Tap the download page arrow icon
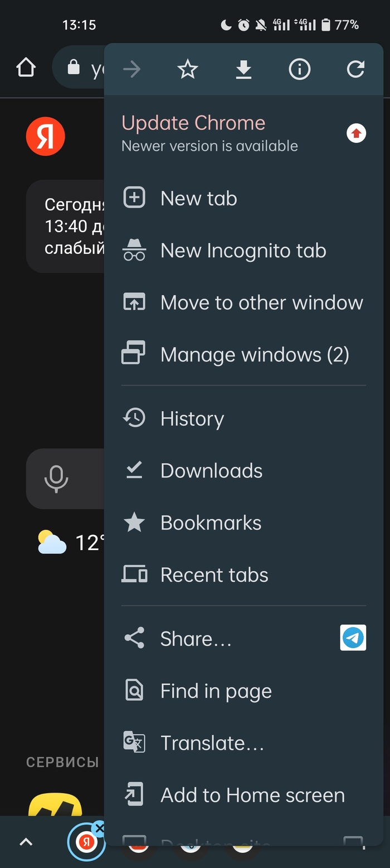Viewport: 390px width, 868px height. tap(243, 70)
